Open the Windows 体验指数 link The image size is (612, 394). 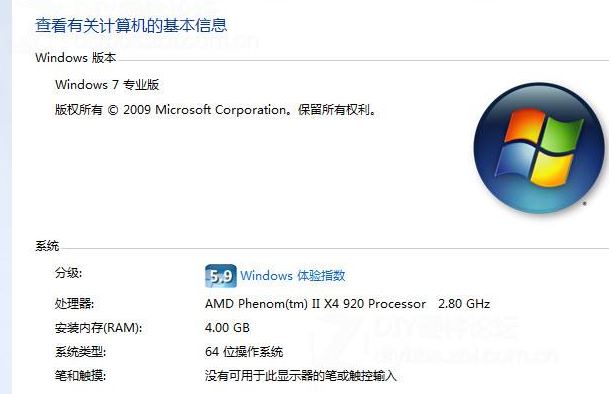coord(293,276)
